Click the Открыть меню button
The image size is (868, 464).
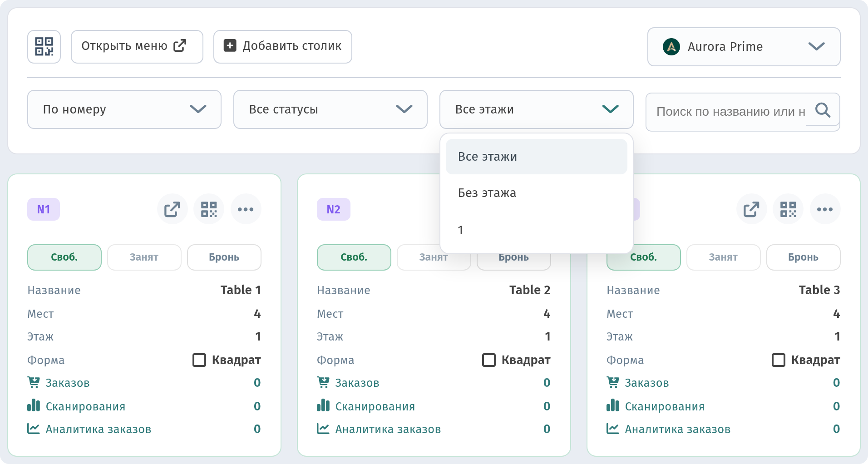click(x=137, y=47)
